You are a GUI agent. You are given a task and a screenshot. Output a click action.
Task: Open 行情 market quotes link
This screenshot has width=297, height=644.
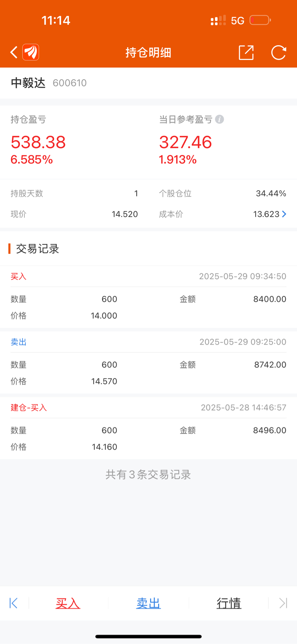coord(229,603)
